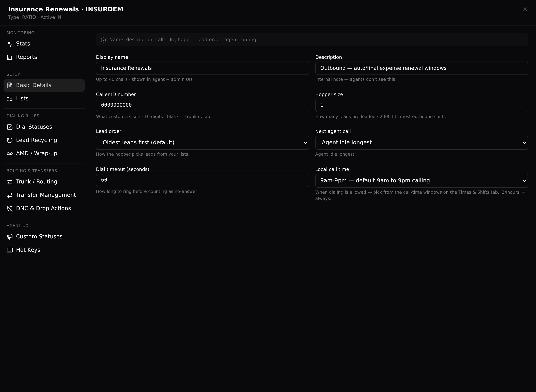Viewport: 536px width, 392px height.
Task: Click the 'Internal note' hint text
Action: (355, 79)
